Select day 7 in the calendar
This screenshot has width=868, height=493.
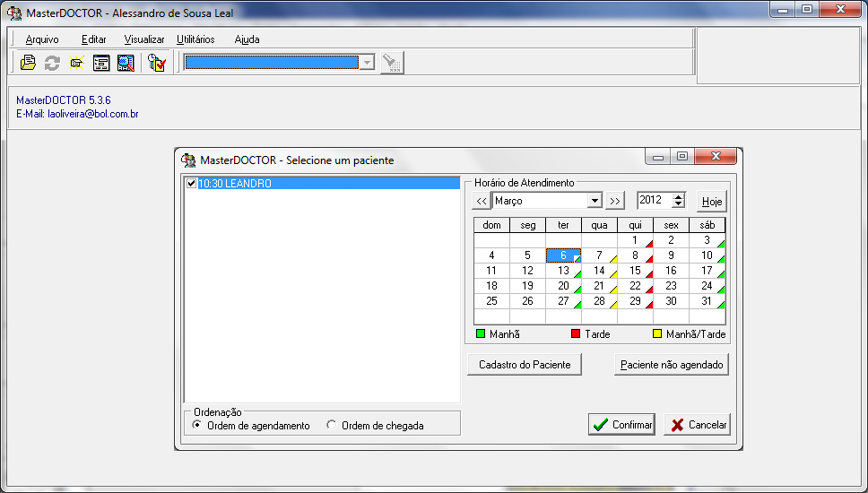point(599,255)
